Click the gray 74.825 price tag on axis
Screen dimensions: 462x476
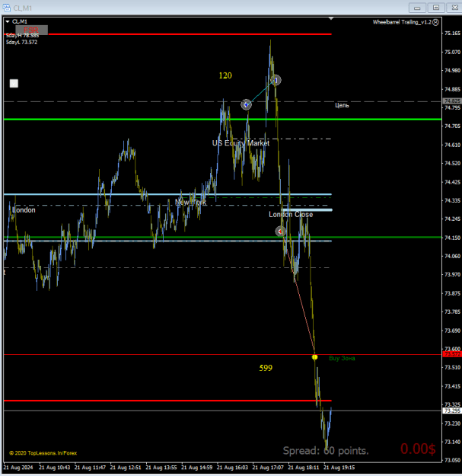[x=452, y=101]
